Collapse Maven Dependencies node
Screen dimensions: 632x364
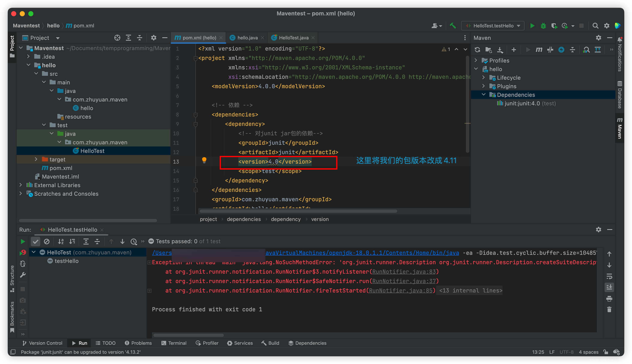click(x=484, y=94)
